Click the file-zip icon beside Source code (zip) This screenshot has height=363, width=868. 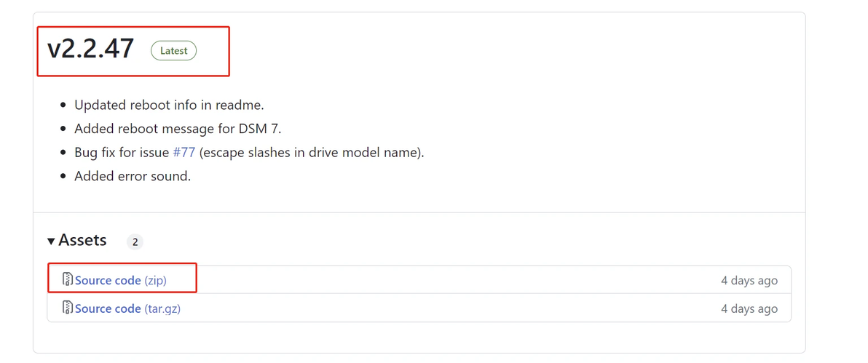click(x=67, y=279)
